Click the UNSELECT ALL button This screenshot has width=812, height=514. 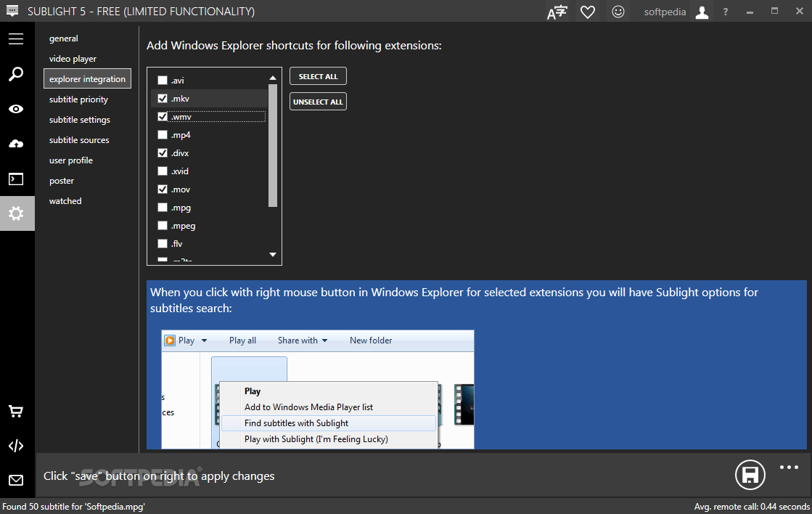click(318, 102)
